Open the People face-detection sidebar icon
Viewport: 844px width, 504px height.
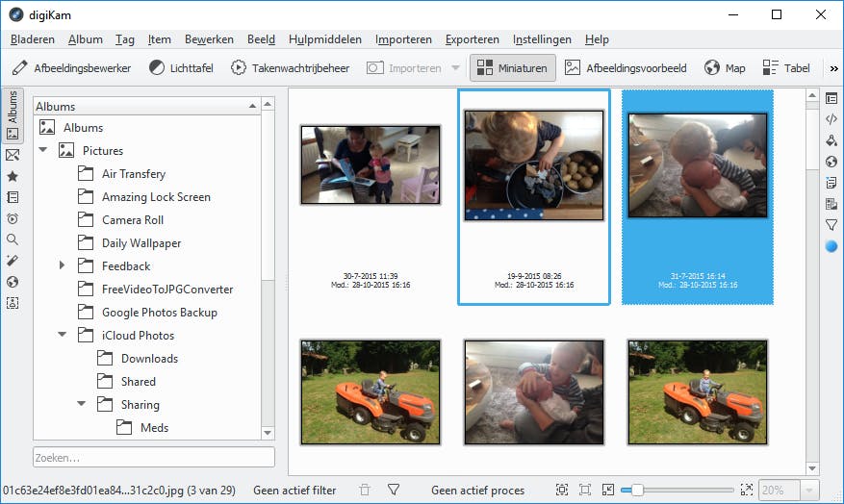tap(13, 303)
